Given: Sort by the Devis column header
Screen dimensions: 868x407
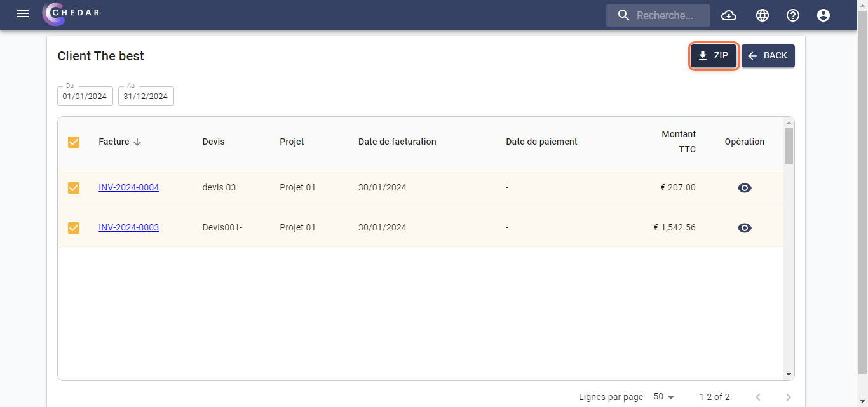Looking at the screenshot, I should (x=214, y=142).
